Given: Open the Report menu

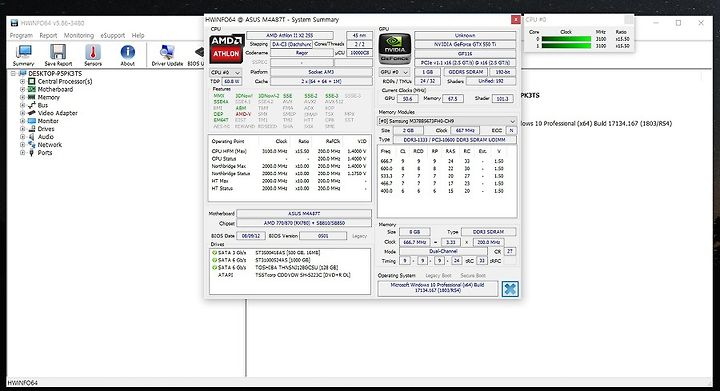Looking at the screenshot, I should pos(48,35).
